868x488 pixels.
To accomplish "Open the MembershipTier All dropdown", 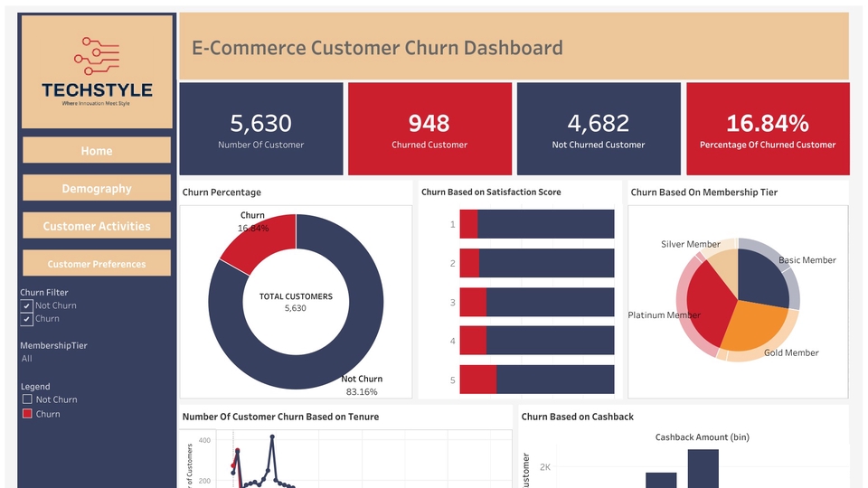I will (26, 359).
